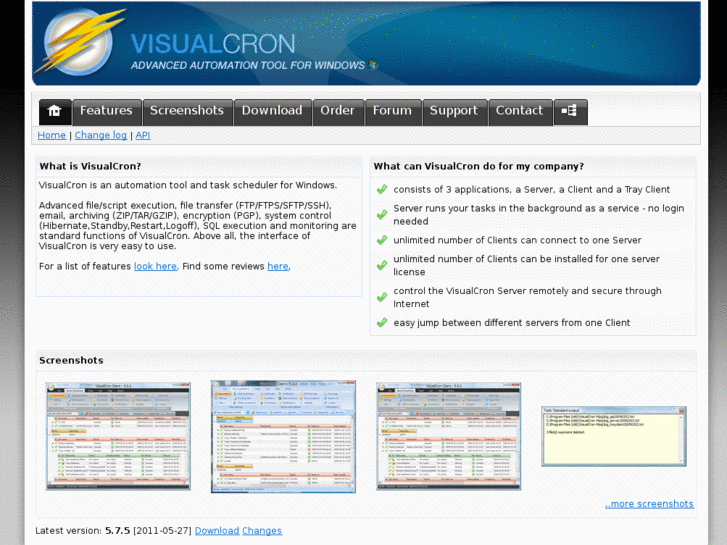727x545 pixels.
Task: Click the release date [2011-05-27]
Action: pos(162,531)
